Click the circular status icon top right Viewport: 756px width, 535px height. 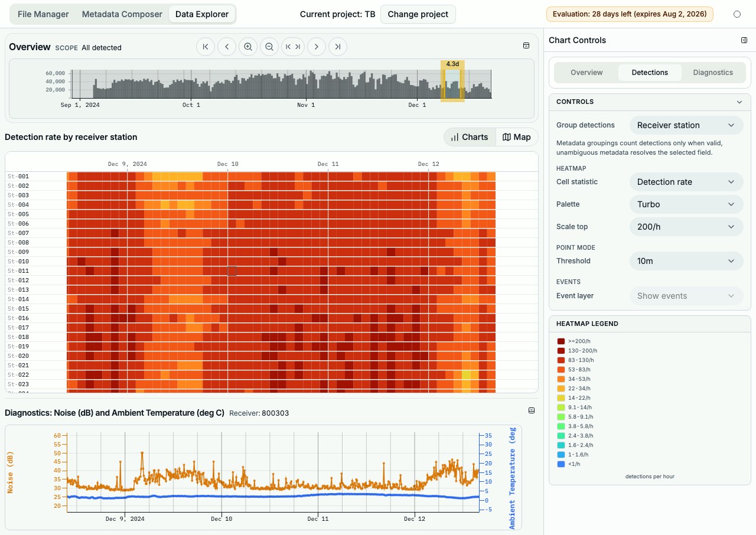(737, 14)
